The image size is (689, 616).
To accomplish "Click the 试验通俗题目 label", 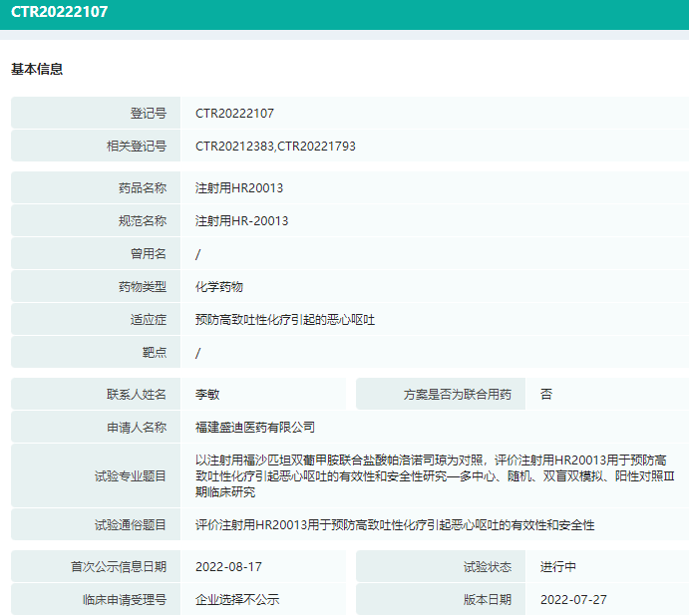I will (130, 524).
